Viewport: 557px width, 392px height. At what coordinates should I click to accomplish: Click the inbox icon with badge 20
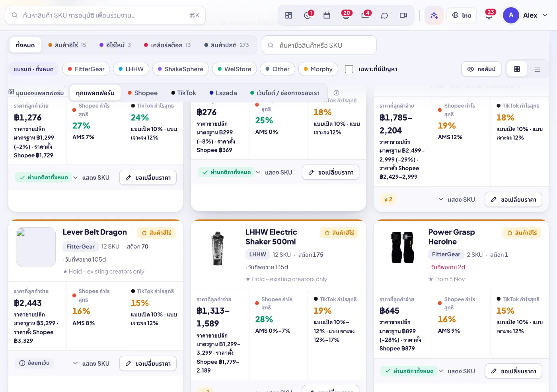click(x=346, y=15)
